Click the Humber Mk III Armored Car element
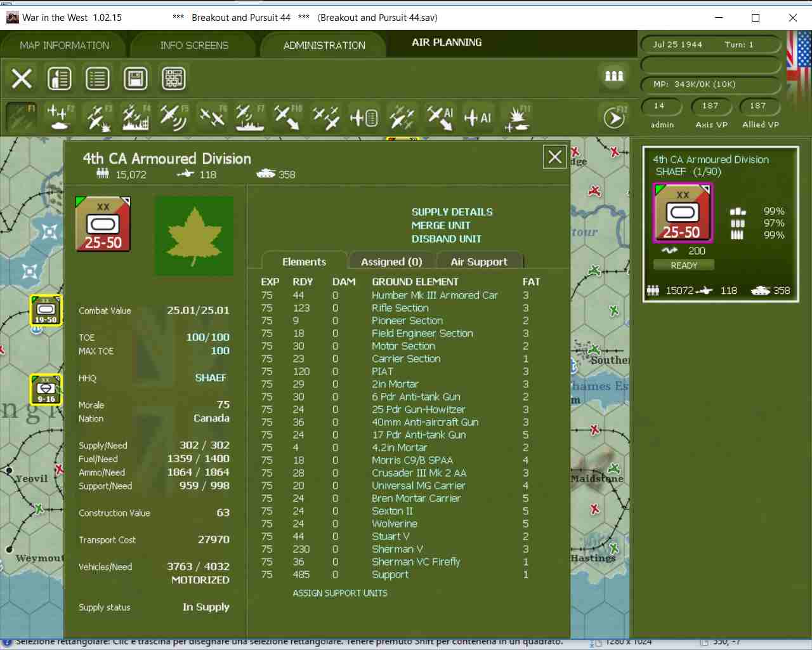 click(x=435, y=295)
